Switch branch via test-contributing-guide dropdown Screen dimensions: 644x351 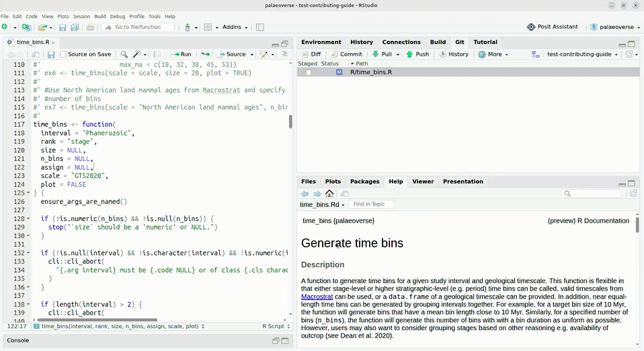[582, 54]
